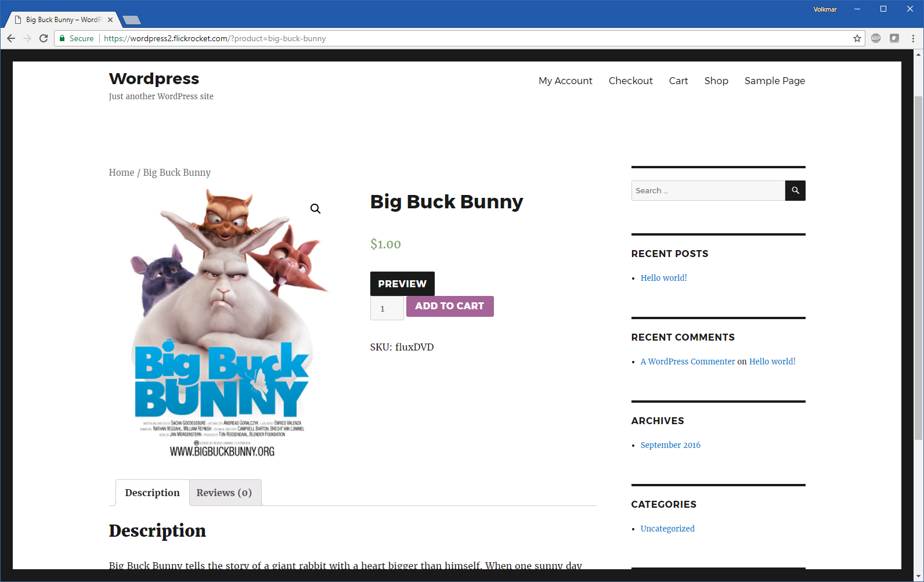Image resolution: width=924 pixels, height=582 pixels.
Task: Open a new browser tab
Action: click(x=132, y=20)
